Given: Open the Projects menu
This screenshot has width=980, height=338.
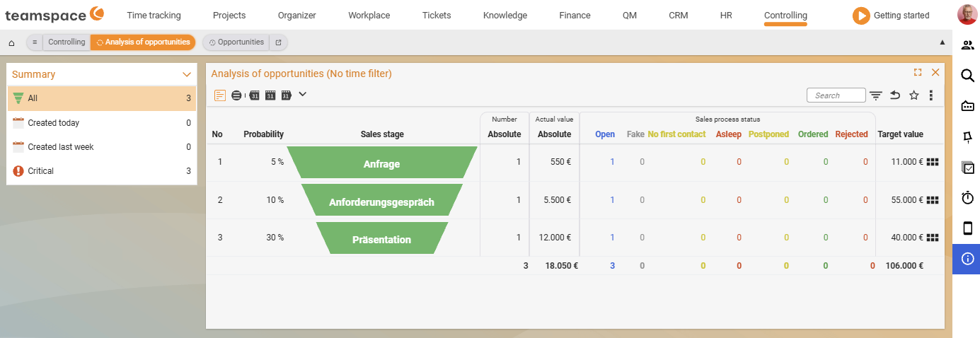Looking at the screenshot, I should [229, 15].
